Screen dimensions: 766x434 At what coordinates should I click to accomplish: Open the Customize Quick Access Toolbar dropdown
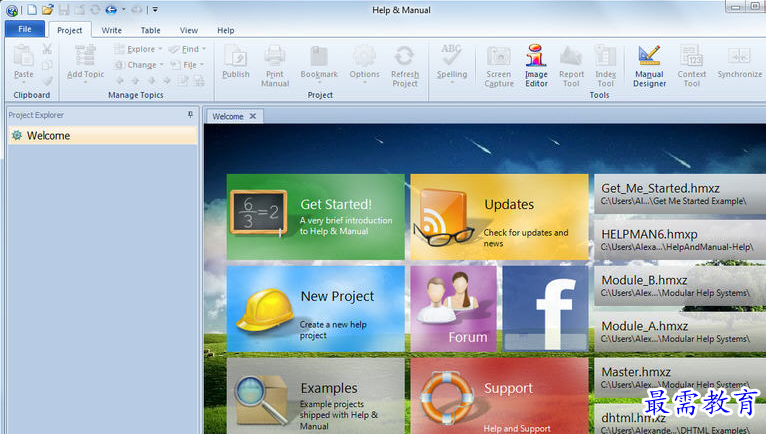(155, 9)
